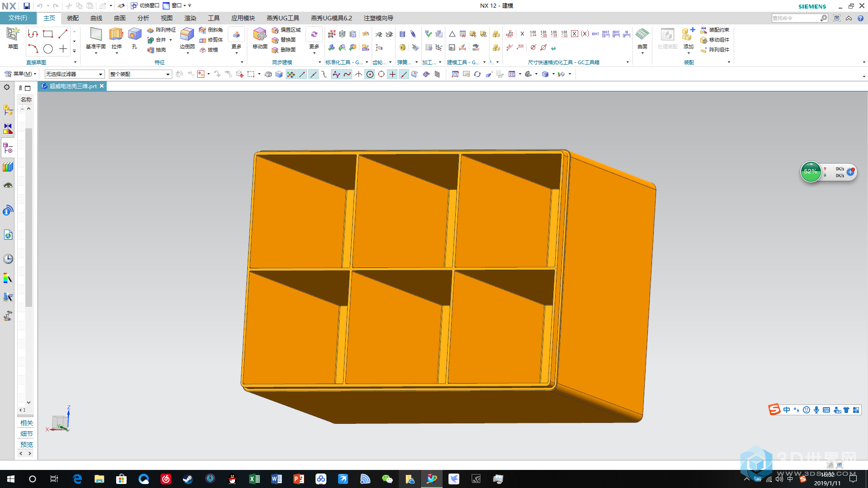Toggle snap to control point option
Viewport: 868px width, 488px height.
click(325, 74)
